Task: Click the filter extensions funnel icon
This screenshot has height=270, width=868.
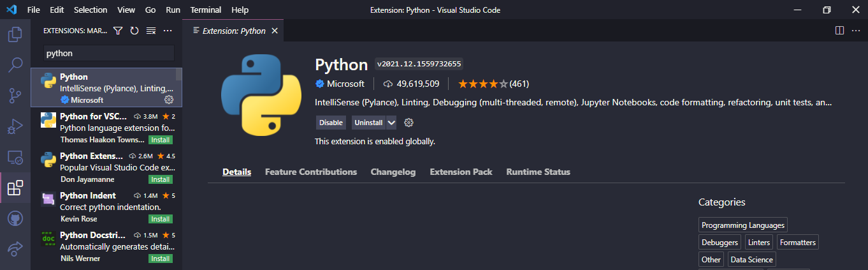Action: point(118,31)
